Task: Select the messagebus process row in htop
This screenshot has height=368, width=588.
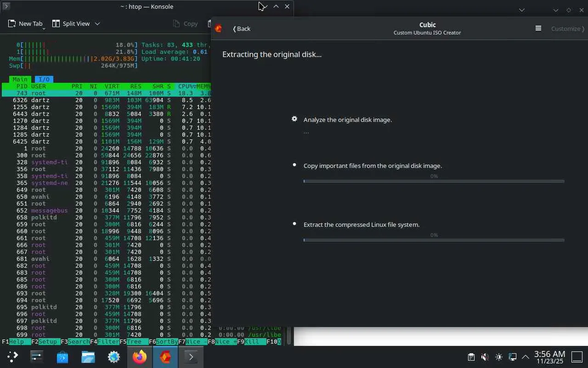Action: coord(107,210)
